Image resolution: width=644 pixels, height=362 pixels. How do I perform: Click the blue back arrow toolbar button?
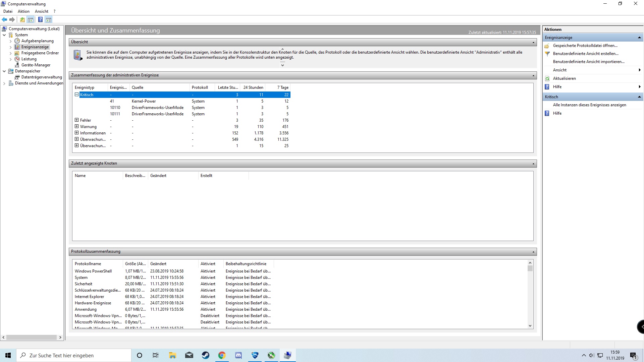tap(4, 19)
